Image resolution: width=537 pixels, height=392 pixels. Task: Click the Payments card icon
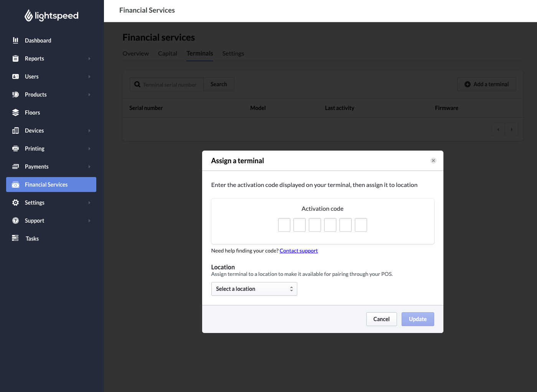click(15, 167)
